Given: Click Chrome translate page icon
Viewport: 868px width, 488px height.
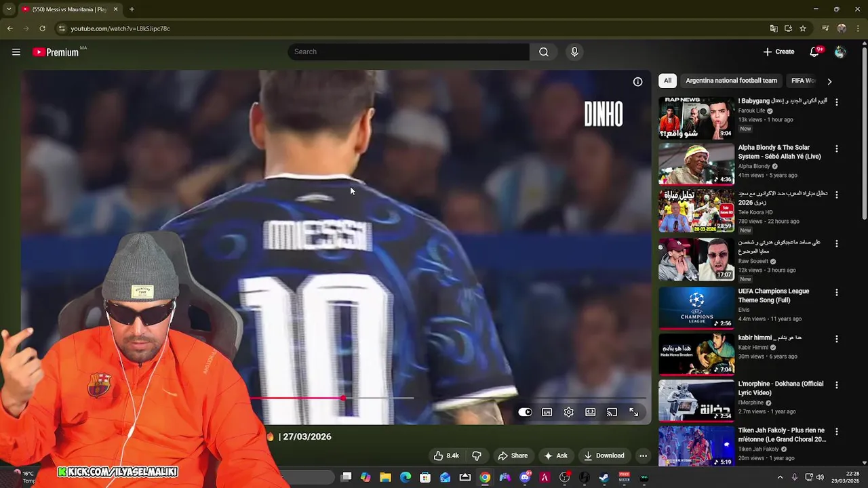Looking at the screenshot, I should pos(774,28).
